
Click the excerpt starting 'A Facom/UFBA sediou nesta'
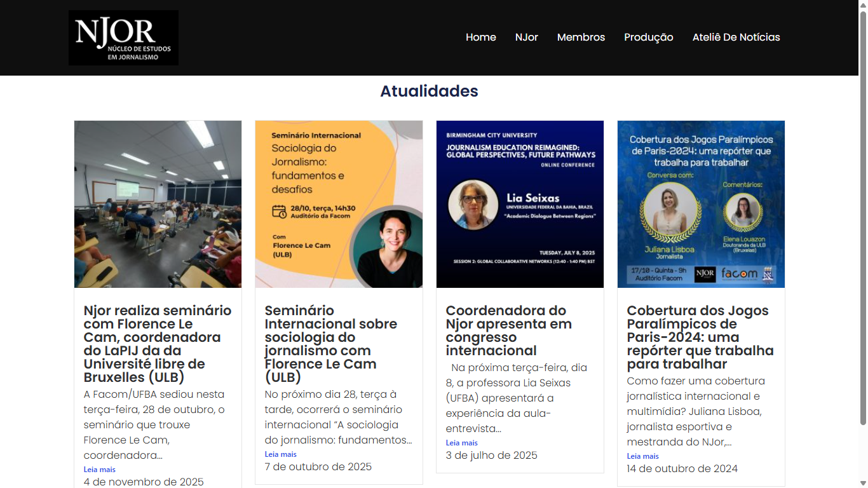[x=154, y=424]
